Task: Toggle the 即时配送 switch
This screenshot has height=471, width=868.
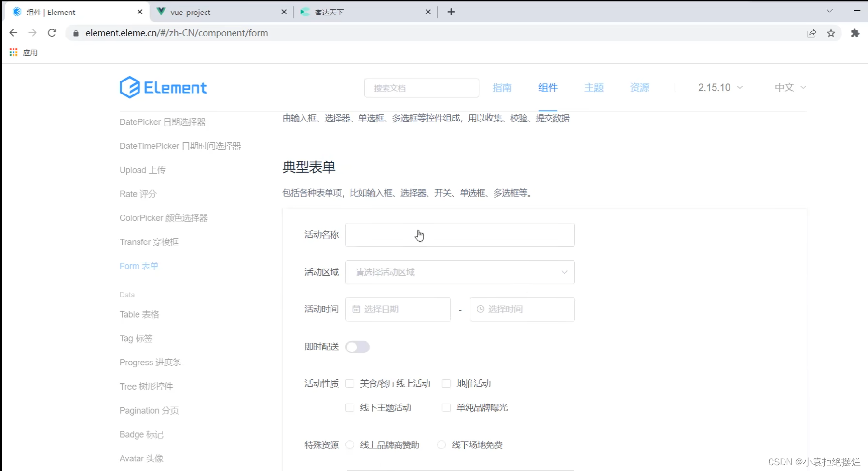Action: (x=358, y=347)
